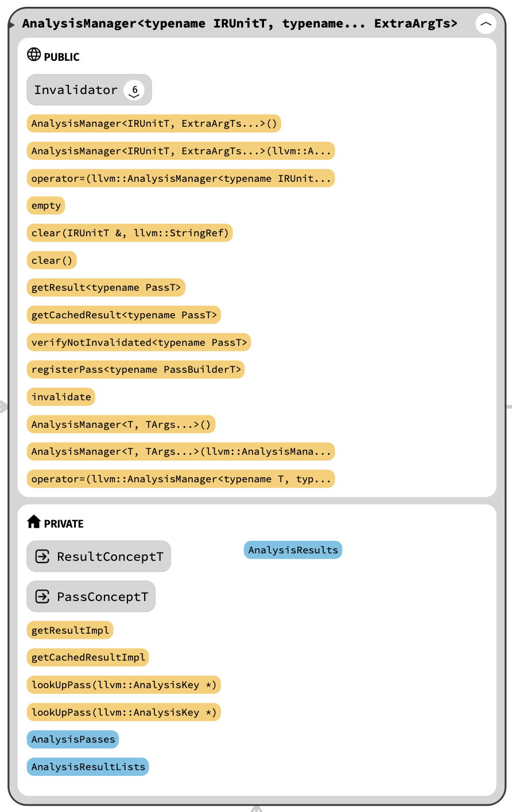Viewport: 512px width, 812px height.
Task: Click the house icon beside PRIVATE
Action: pos(34,521)
